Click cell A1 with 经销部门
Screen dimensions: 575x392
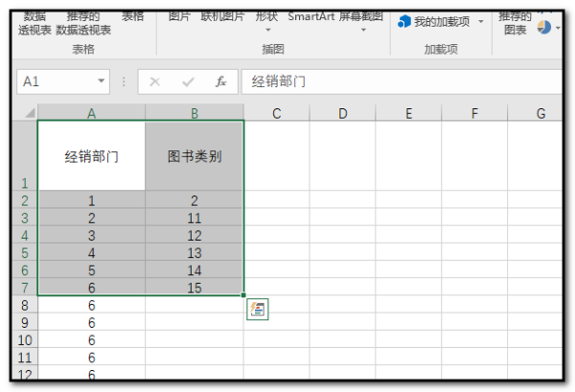point(91,155)
